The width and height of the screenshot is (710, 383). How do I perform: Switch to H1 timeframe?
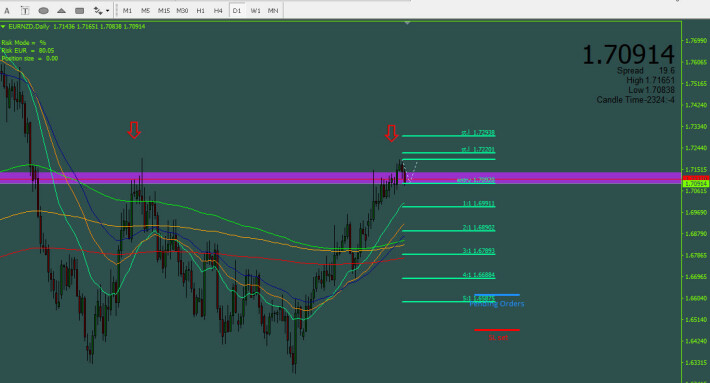(201, 10)
